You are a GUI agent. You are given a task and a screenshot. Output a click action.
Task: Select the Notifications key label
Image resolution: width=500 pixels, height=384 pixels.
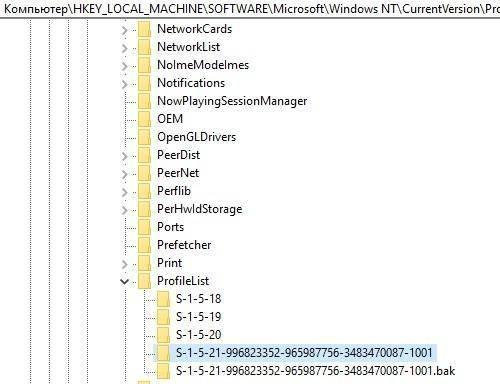pos(191,83)
